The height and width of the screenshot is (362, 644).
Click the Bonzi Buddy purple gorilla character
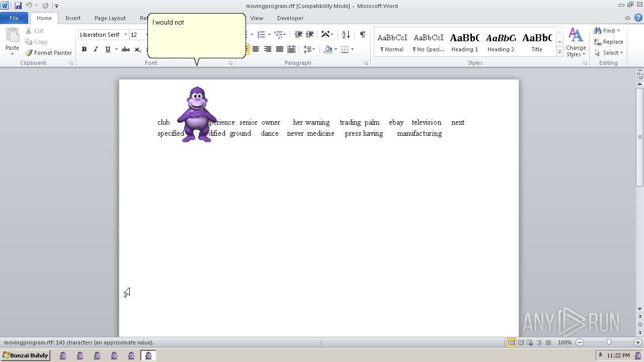(197, 115)
